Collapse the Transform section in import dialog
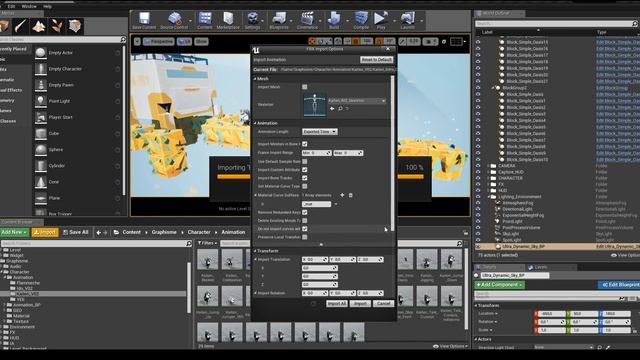Screen dimensions: 640x360 point(256,251)
